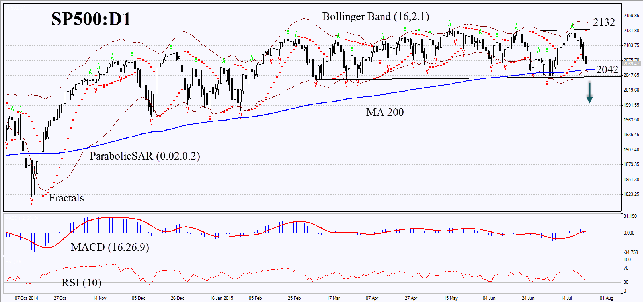The image size is (644, 303).
Task: Click the 1851.30 price axis value
Action: pos(631,180)
